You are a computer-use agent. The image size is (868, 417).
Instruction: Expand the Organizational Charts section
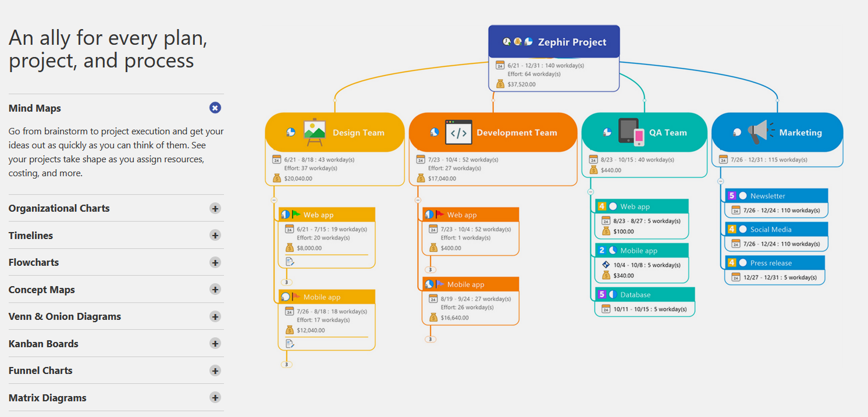215,208
